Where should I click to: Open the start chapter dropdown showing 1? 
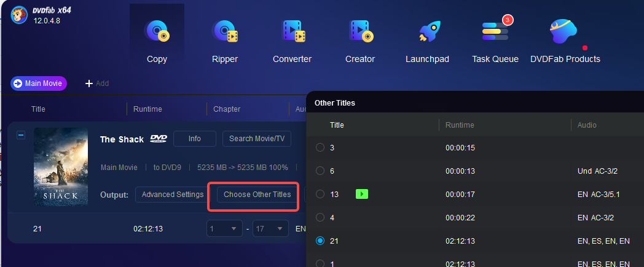(224, 228)
